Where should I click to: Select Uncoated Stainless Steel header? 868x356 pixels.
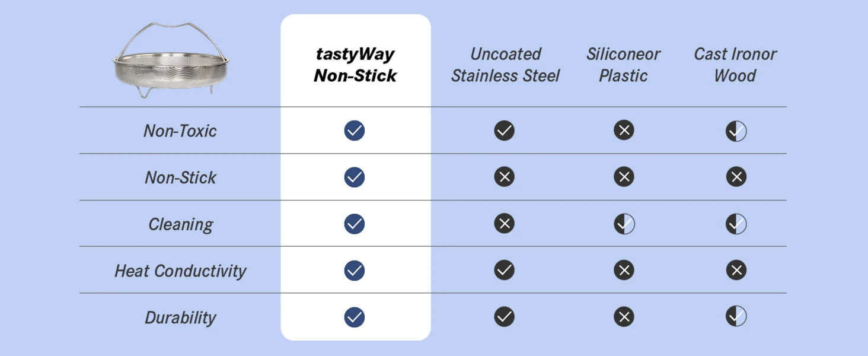click(505, 65)
